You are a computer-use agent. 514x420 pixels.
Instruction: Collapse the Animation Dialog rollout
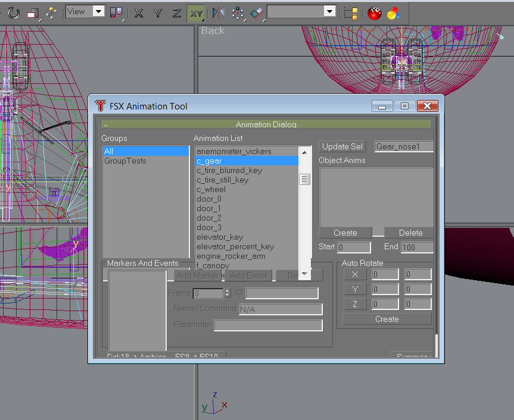click(x=266, y=124)
